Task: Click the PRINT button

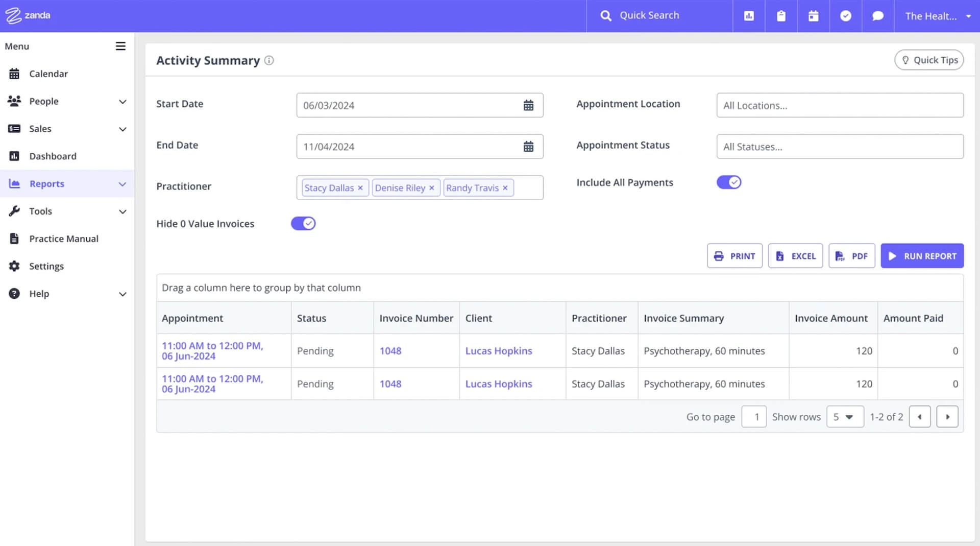Action: pyautogui.click(x=734, y=256)
